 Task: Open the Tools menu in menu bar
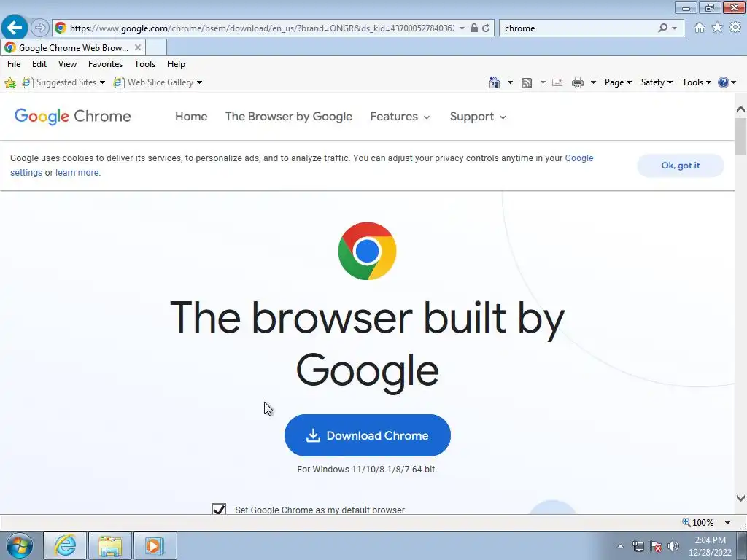pos(145,64)
